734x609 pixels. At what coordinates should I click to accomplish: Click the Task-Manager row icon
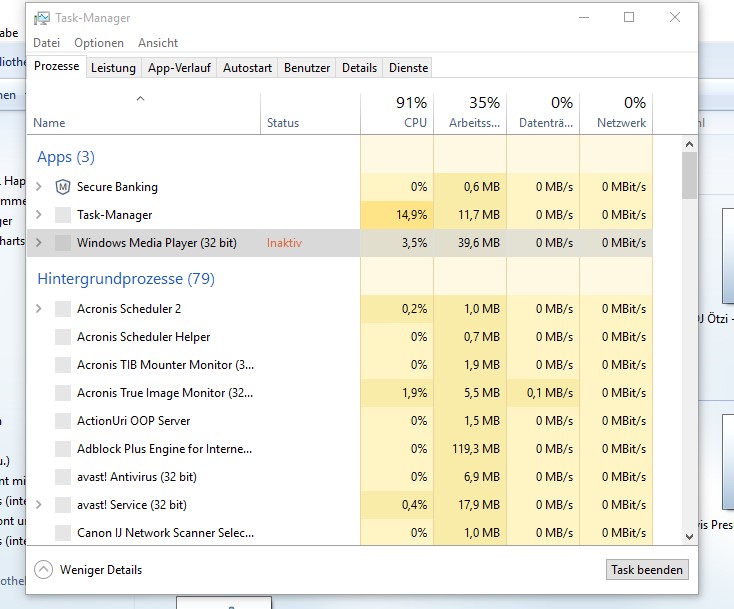(63, 215)
